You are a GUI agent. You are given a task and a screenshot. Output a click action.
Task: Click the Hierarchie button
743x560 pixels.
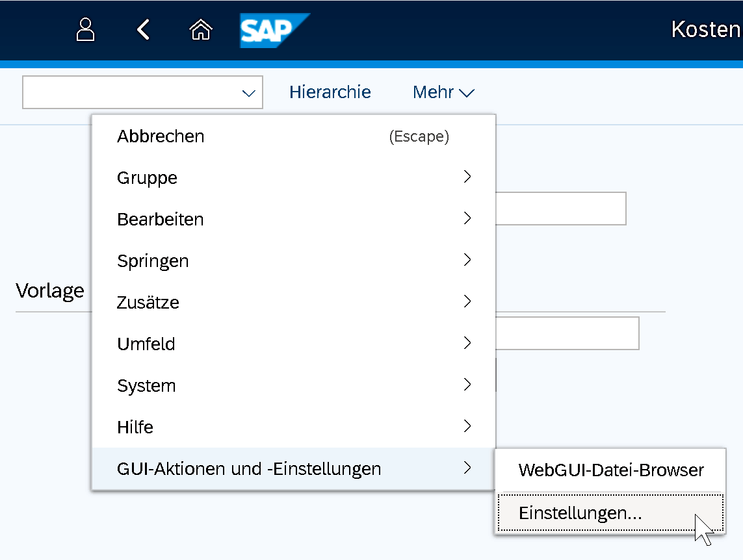pyautogui.click(x=330, y=92)
